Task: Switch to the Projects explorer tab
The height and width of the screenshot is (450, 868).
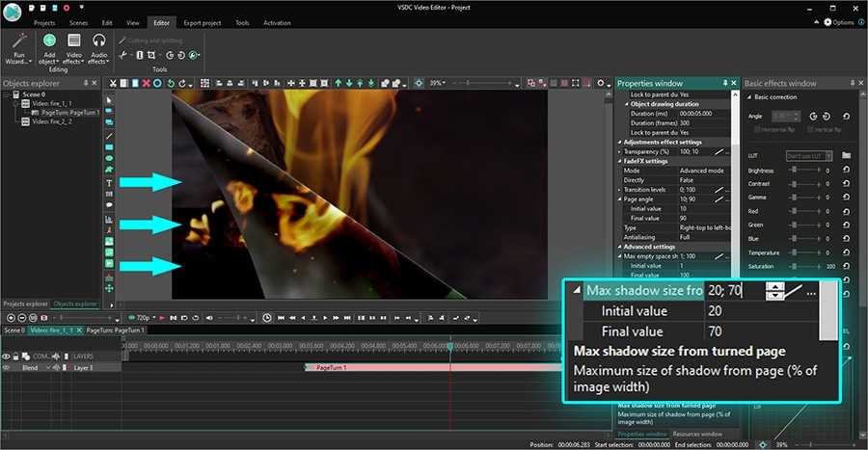Action: point(25,304)
